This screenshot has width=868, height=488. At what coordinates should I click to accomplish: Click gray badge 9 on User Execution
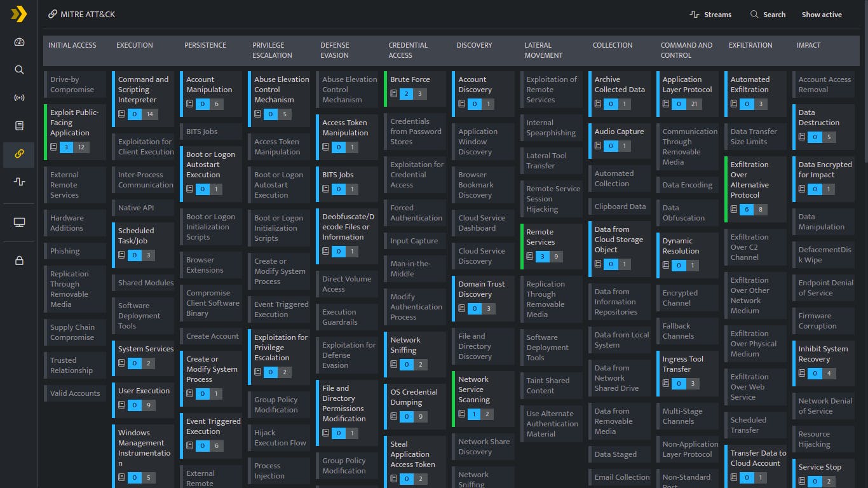pos(149,405)
